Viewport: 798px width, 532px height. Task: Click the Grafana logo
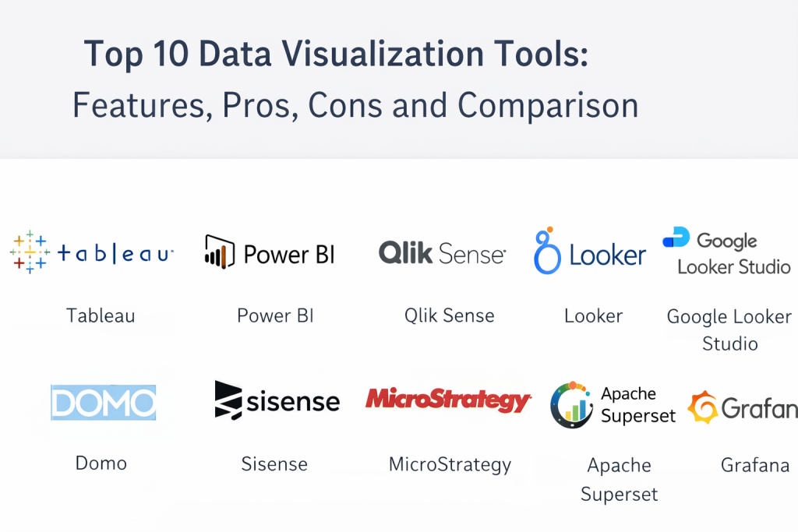point(742,408)
